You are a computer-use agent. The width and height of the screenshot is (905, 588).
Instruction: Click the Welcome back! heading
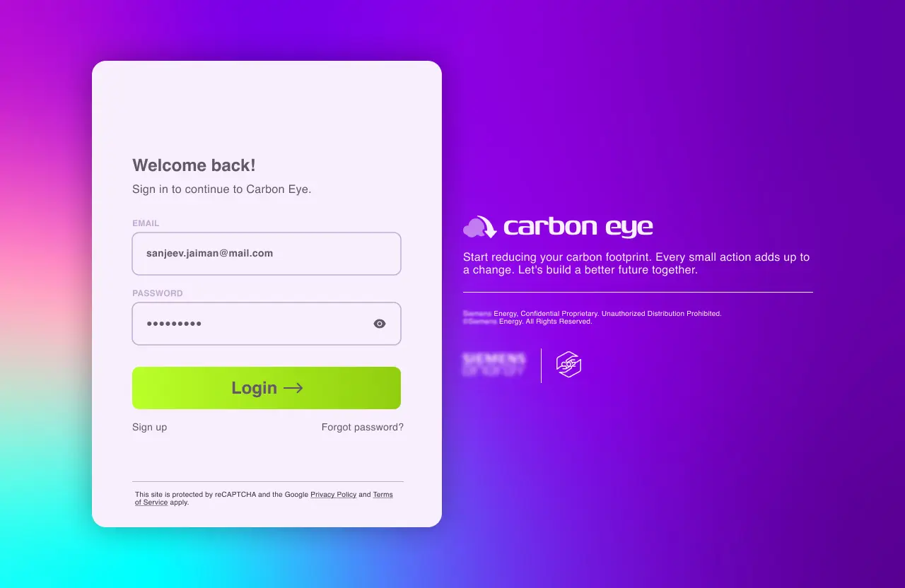click(194, 165)
